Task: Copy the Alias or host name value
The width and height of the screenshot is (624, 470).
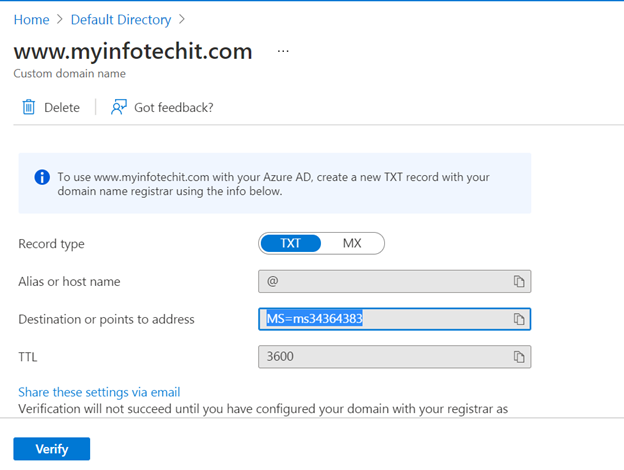Action: (x=519, y=281)
